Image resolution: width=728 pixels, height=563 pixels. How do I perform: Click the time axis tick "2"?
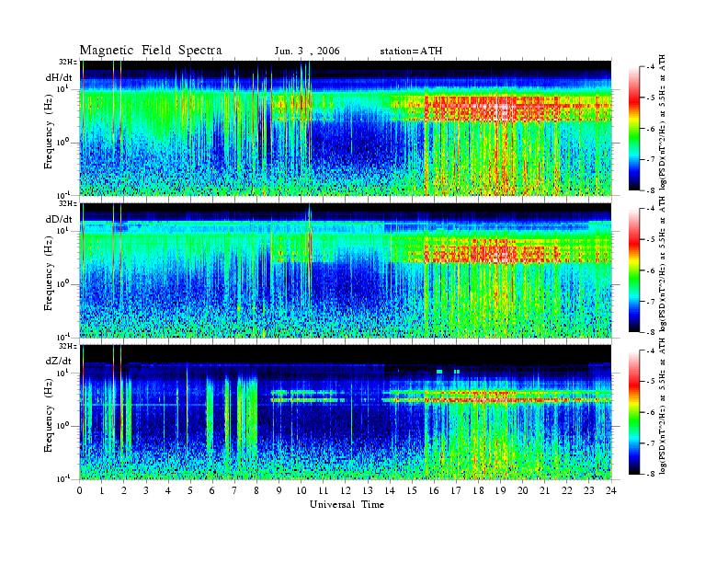(x=124, y=490)
